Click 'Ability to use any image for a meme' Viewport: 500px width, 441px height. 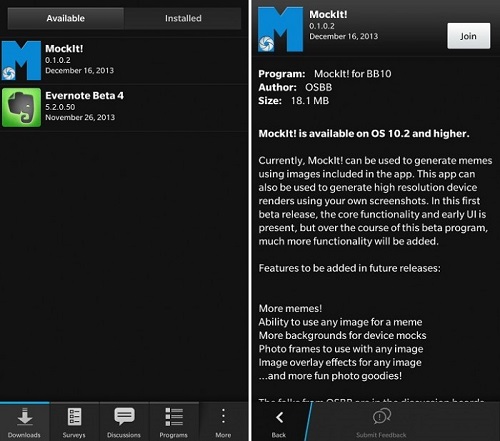(x=340, y=322)
